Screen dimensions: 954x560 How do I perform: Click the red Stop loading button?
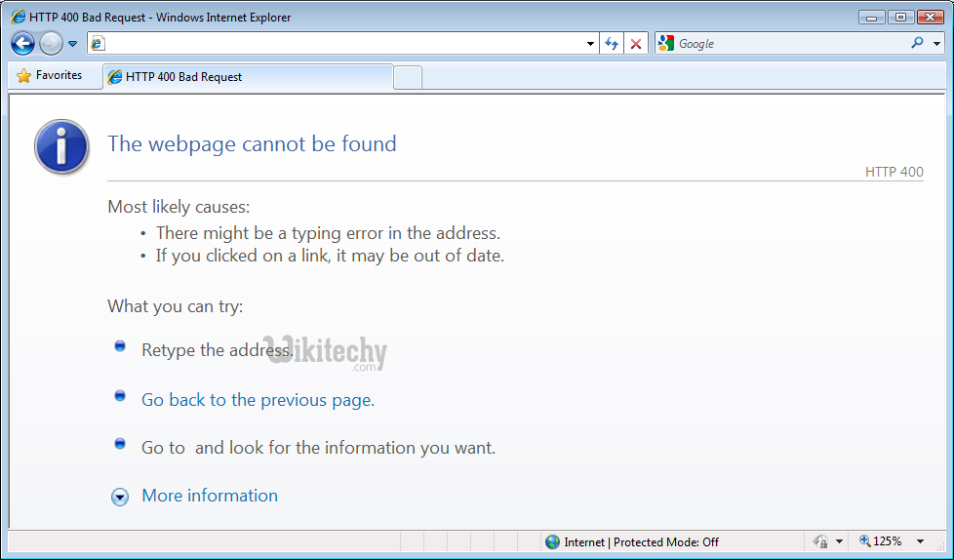[x=636, y=44]
